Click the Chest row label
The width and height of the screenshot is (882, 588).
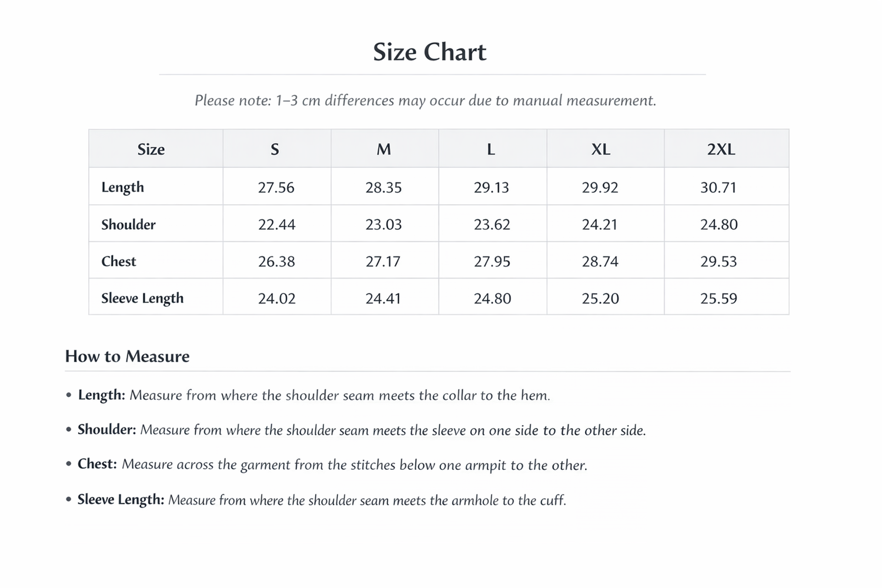[118, 262]
